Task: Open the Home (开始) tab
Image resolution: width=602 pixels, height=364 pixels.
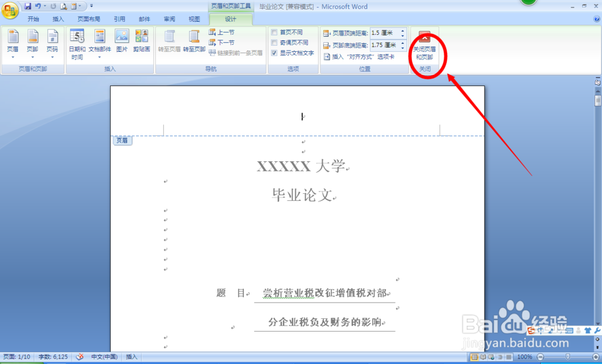Action: click(x=33, y=19)
